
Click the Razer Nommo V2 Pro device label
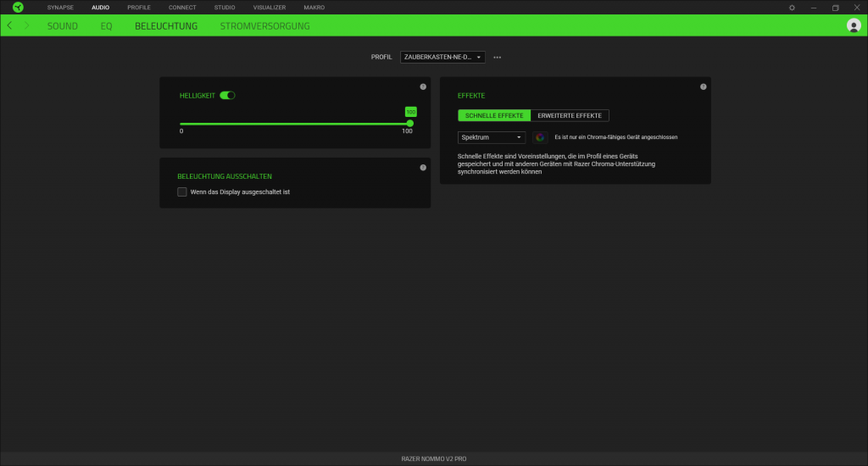click(x=434, y=459)
